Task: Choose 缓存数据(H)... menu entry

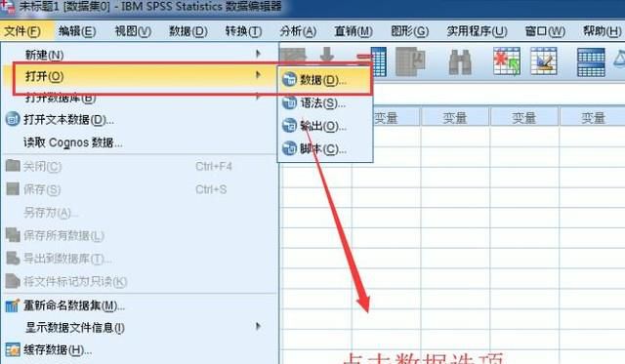Action: click(140, 349)
